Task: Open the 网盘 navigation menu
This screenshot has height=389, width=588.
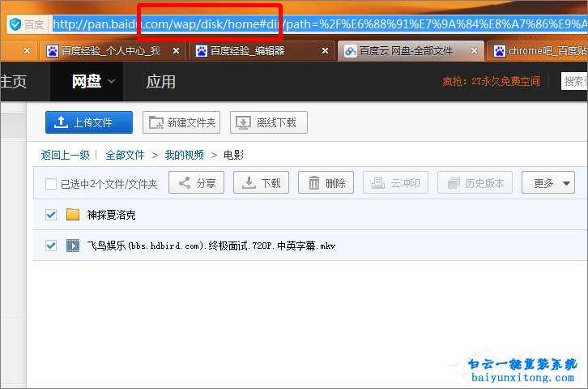Action: (87, 81)
